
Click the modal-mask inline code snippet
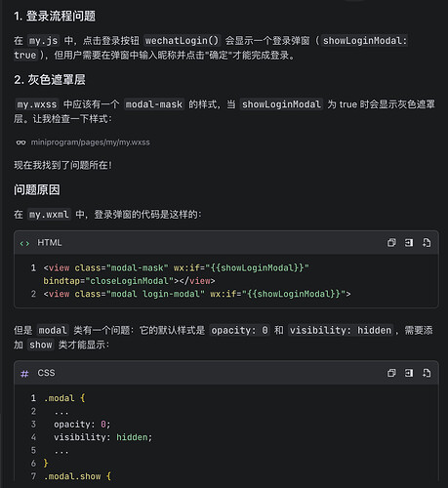154,104
